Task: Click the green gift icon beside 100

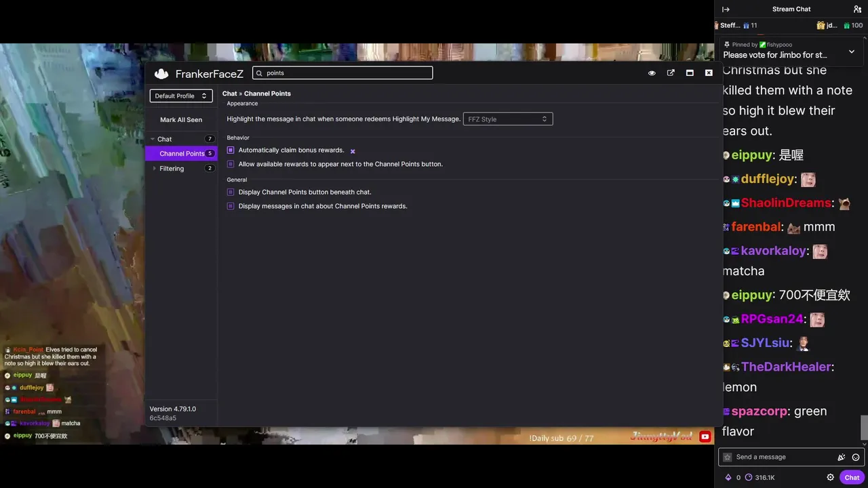Action: 847,26
